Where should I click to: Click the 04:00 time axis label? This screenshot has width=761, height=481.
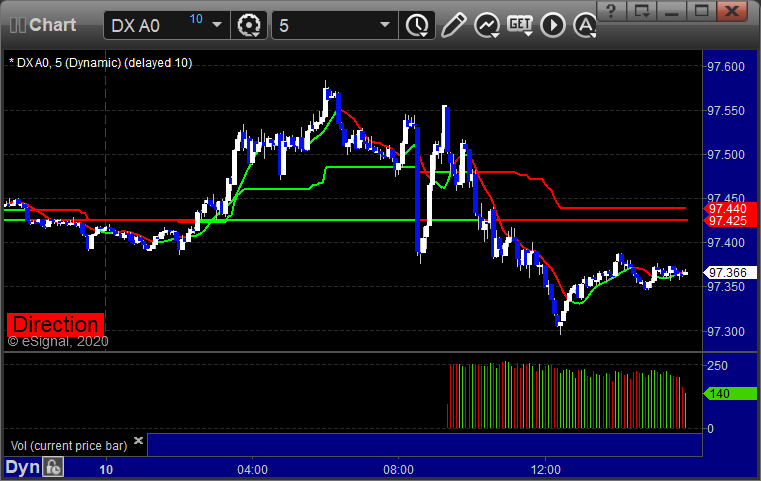(x=252, y=470)
